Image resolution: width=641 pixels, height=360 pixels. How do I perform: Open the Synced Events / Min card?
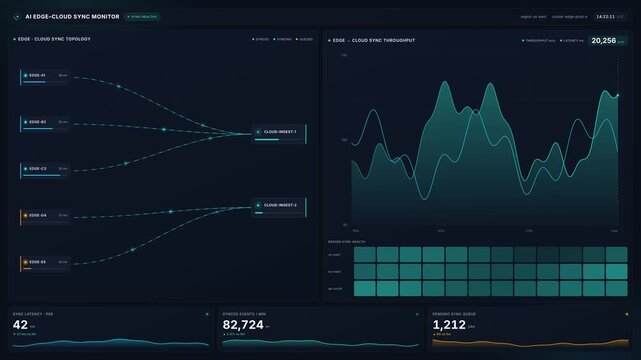tap(320, 329)
